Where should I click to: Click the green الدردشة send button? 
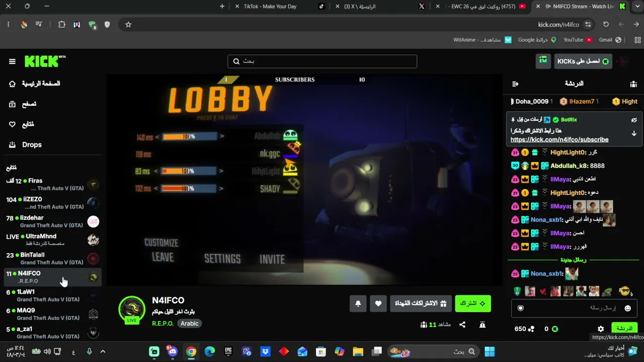(x=624, y=329)
